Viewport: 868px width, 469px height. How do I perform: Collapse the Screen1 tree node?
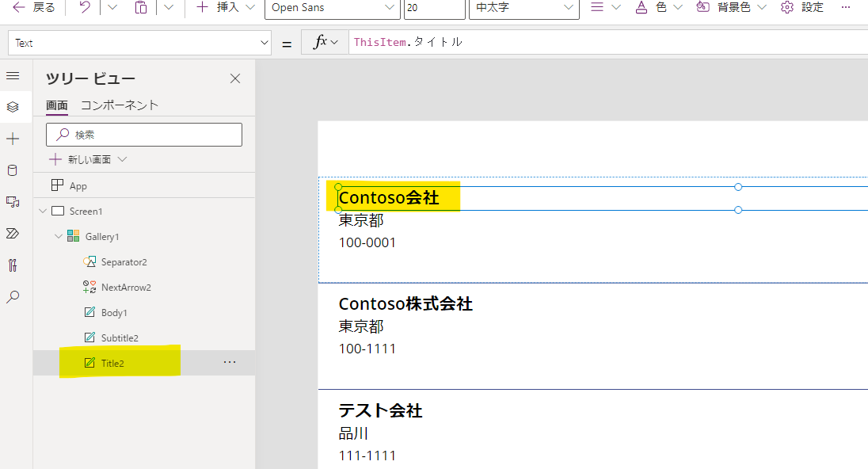pyautogui.click(x=43, y=211)
